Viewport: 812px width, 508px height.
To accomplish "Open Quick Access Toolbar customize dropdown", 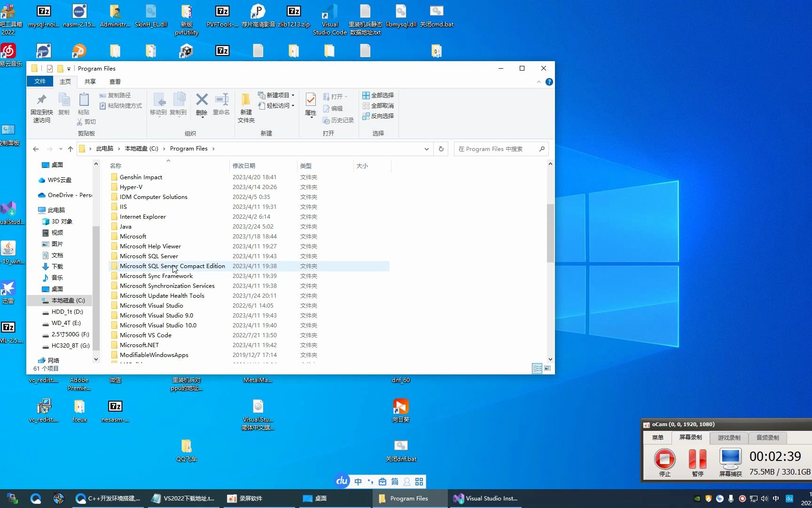I will (69, 69).
